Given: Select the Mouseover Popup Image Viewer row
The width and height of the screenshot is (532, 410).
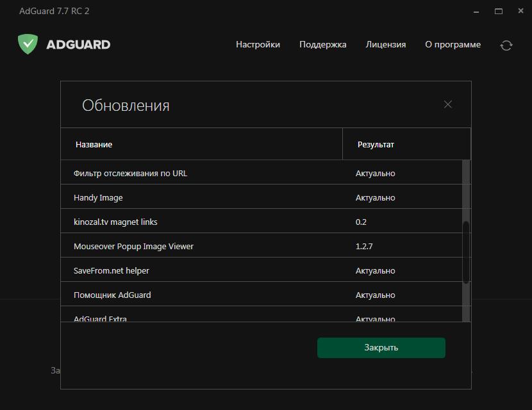Looking at the screenshot, I should tap(192, 245).
